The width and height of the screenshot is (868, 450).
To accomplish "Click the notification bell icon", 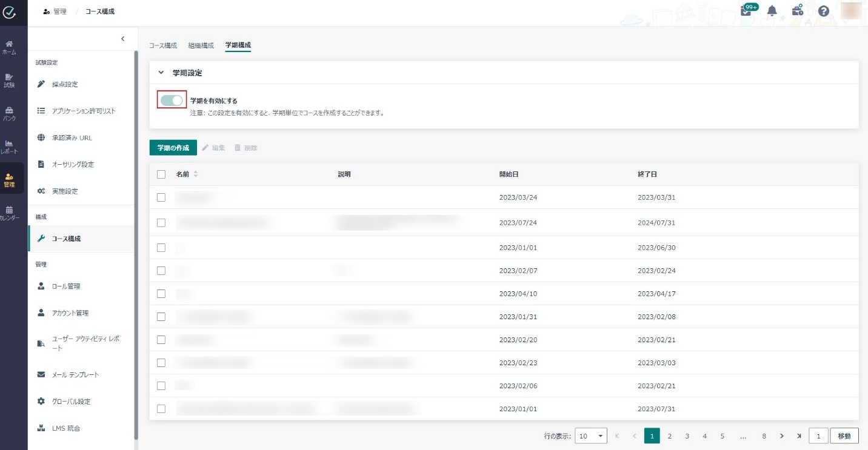I will 772,11.
